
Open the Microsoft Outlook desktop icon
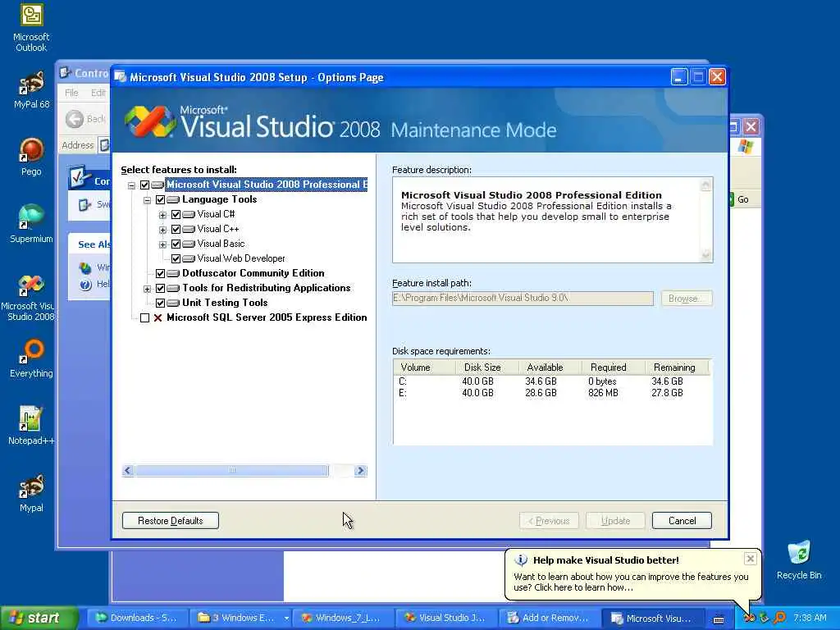(x=31, y=28)
